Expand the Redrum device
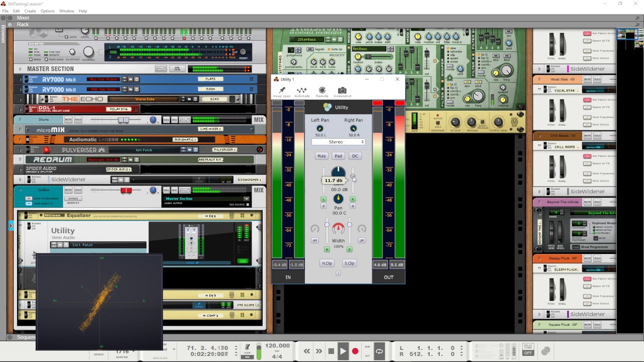The height and width of the screenshot is (362, 644). click(x=20, y=159)
